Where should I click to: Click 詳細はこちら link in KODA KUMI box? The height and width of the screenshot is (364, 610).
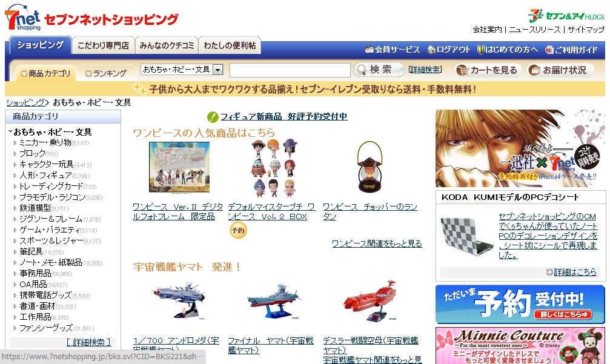point(575,272)
